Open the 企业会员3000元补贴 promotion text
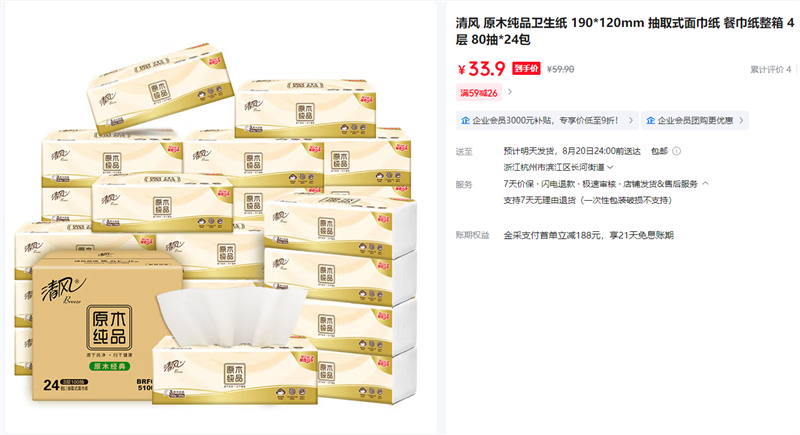The height and width of the screenshot is (435, 800). coord(545,120)
